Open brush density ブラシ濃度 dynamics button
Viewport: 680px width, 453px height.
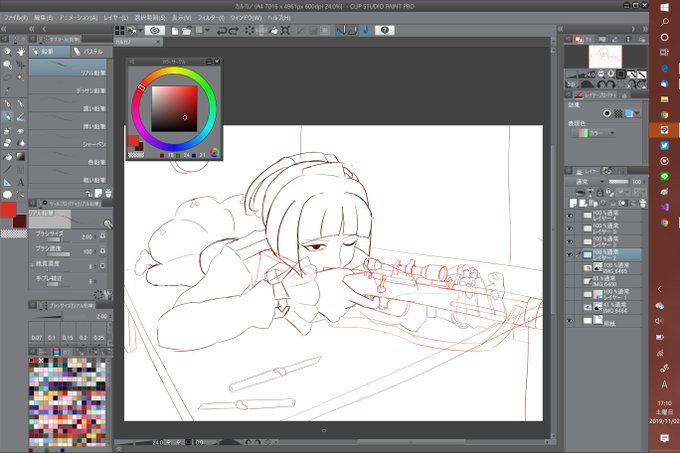pos(103,251)
